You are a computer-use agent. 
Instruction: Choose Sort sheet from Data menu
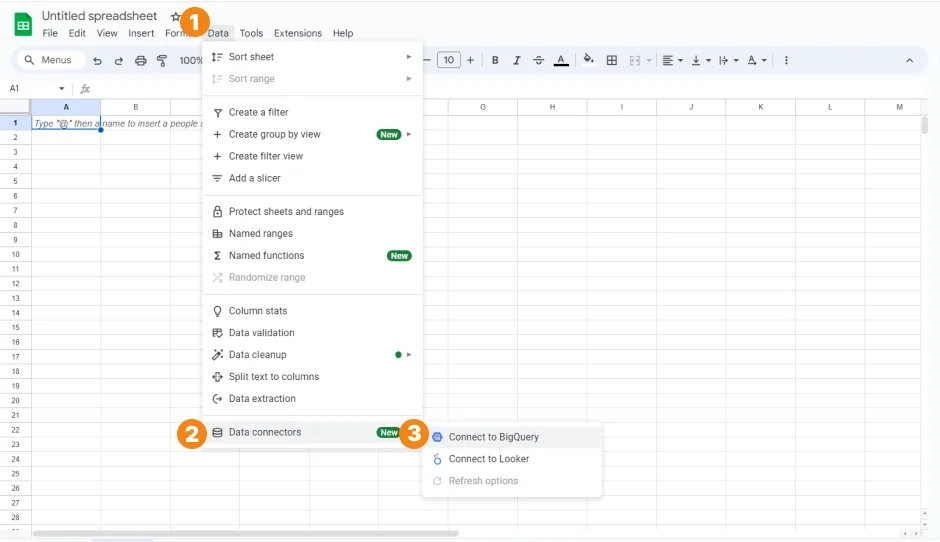[312, 56]
